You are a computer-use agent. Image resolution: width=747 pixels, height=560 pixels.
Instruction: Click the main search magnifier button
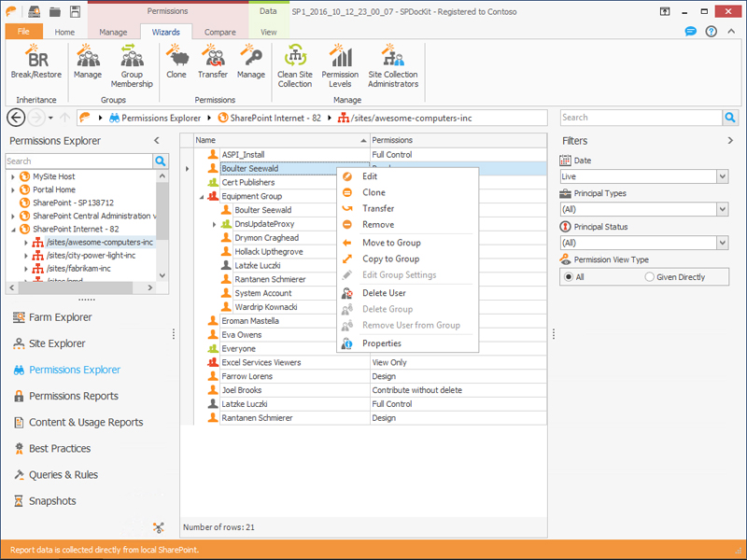[730, 118]
